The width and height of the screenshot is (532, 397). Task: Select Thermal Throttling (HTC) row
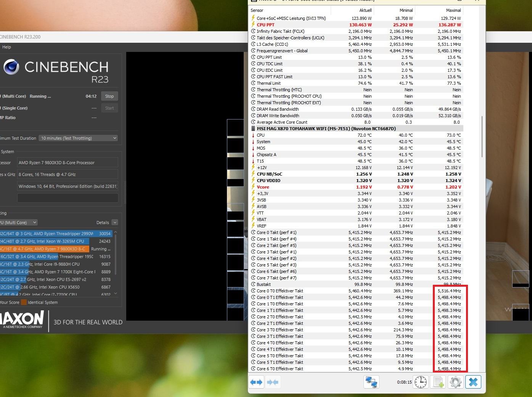(356, 90)
